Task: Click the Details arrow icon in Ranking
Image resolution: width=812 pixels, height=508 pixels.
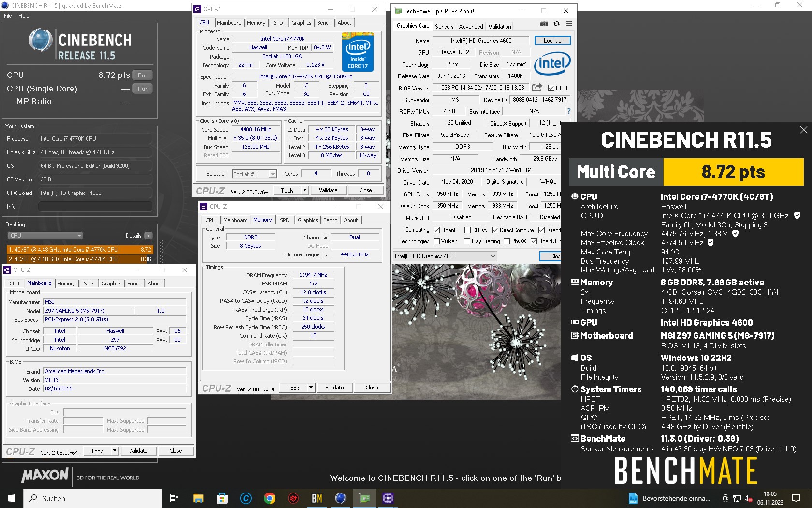Action: [x=148, y=236]
